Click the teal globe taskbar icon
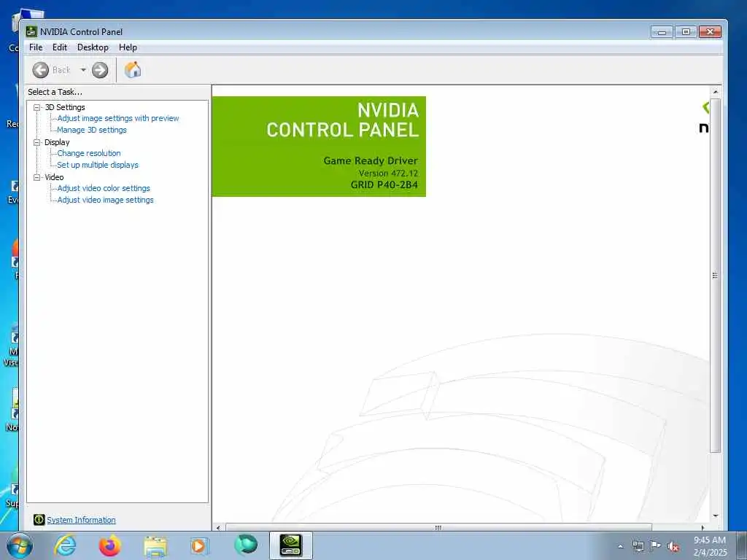Viewport: 747px width, 560px height. pos(246,545)
